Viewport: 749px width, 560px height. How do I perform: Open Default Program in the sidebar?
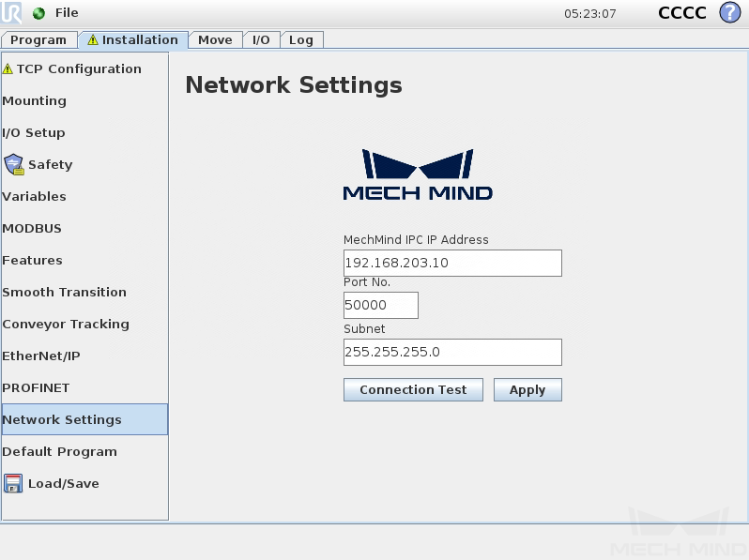84,451
